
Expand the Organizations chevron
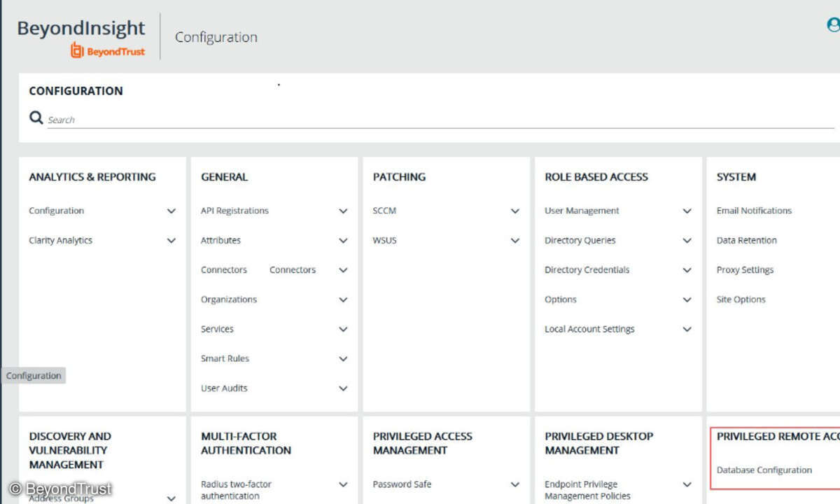click(343, 300)
